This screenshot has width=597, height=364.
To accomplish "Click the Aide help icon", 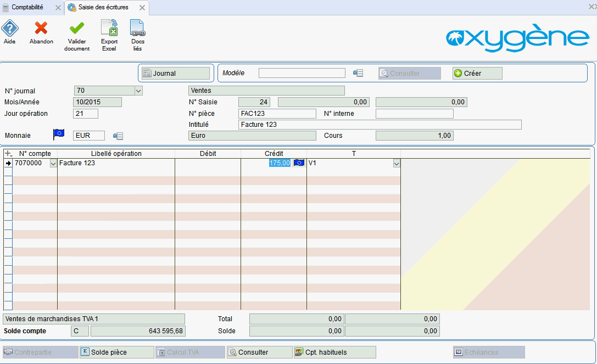I will (10, 29).
